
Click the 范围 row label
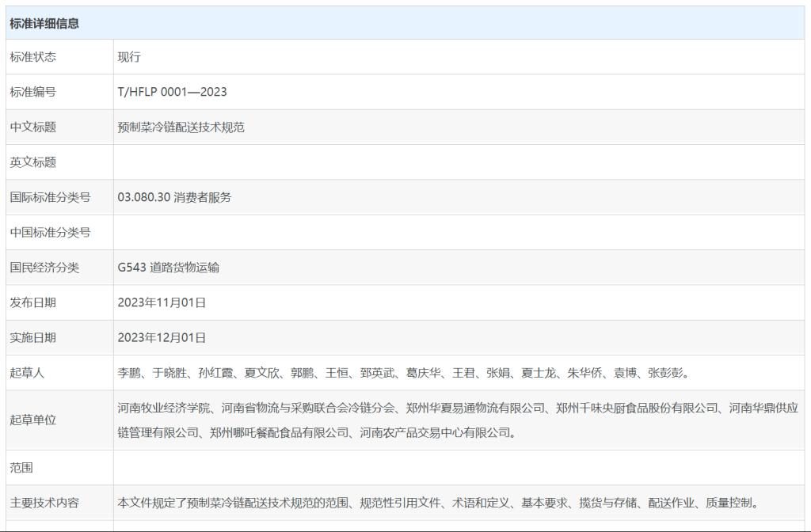[x=21, y=468]
